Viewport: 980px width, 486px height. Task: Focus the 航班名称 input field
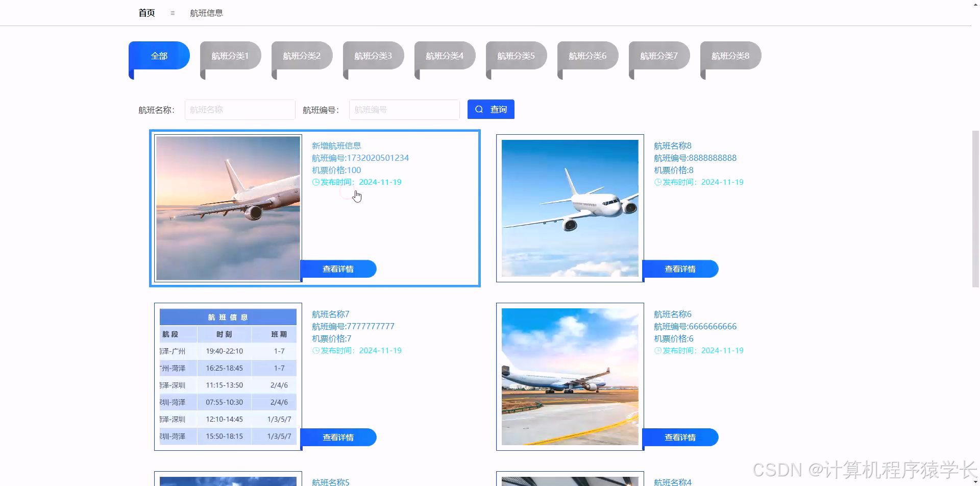[x=240, y=110]
